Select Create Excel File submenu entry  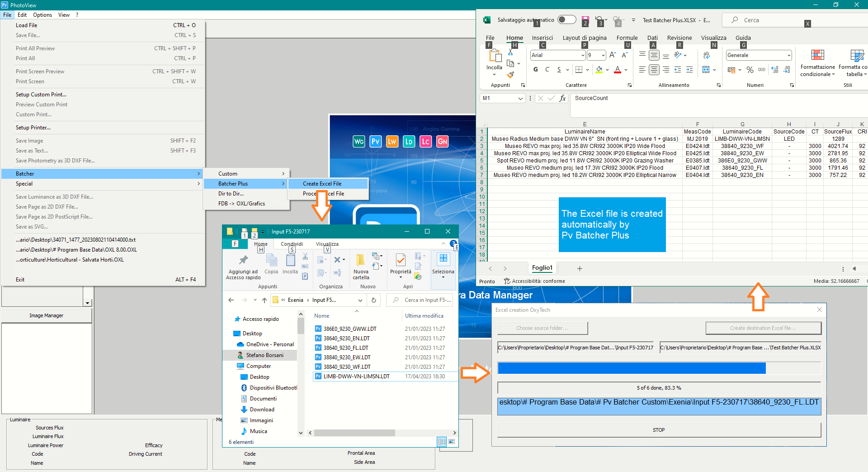(x=328, y=184)
